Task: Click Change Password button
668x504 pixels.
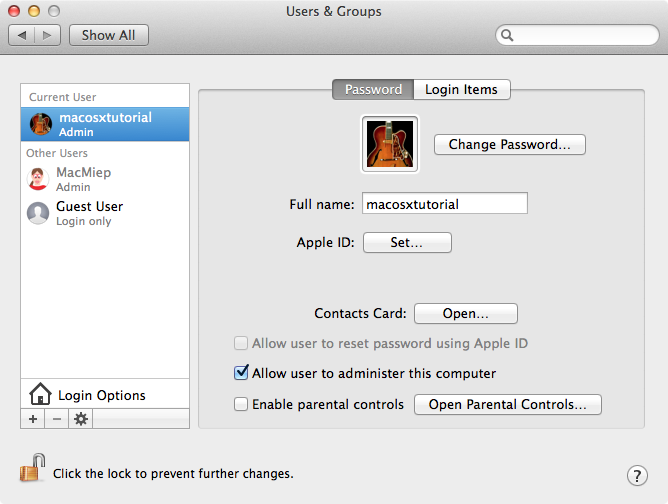Action: click(510, 144)
